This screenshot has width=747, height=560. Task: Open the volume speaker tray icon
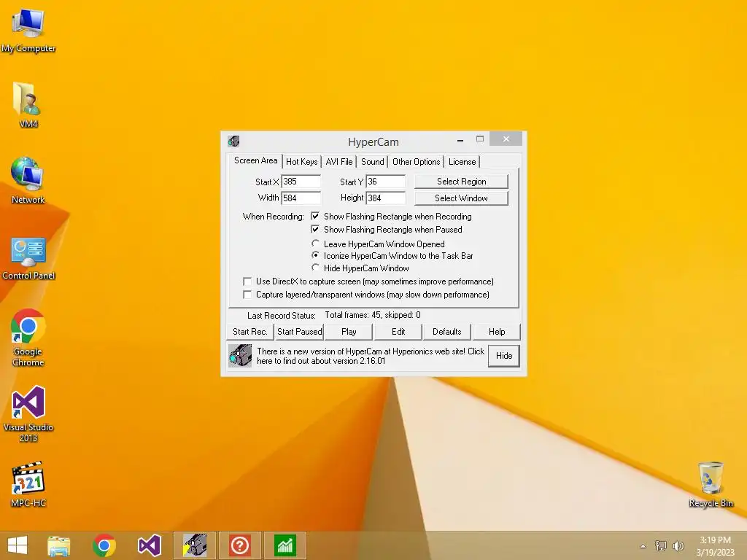pyautogui.click(x=678, y=545)
